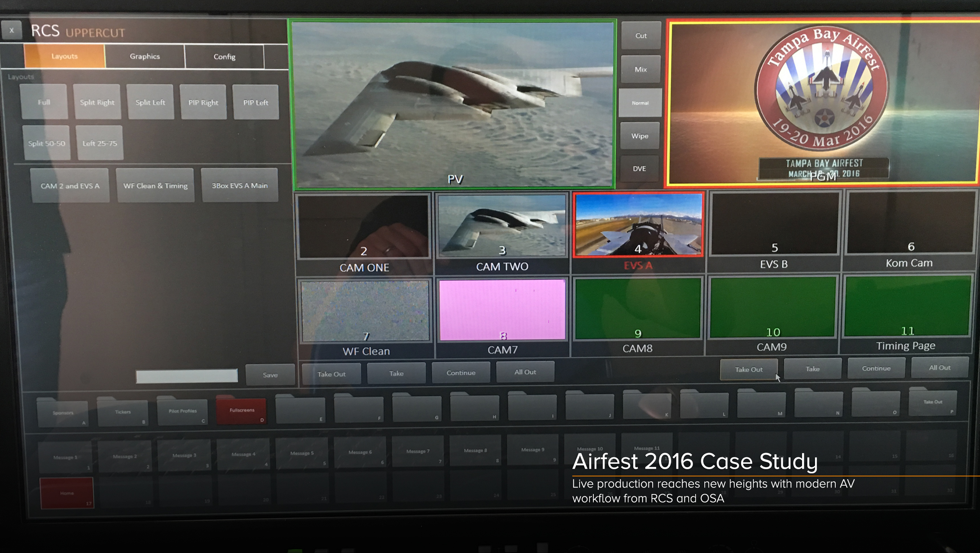Choose the PIP Right layout
This screenshot has height=553, width=980.
[203, 102]
